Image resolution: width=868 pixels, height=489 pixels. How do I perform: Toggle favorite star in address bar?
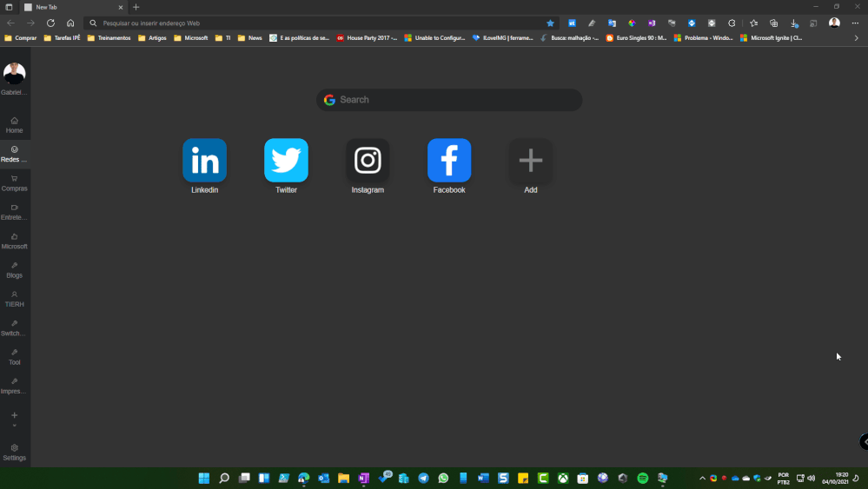550,23
